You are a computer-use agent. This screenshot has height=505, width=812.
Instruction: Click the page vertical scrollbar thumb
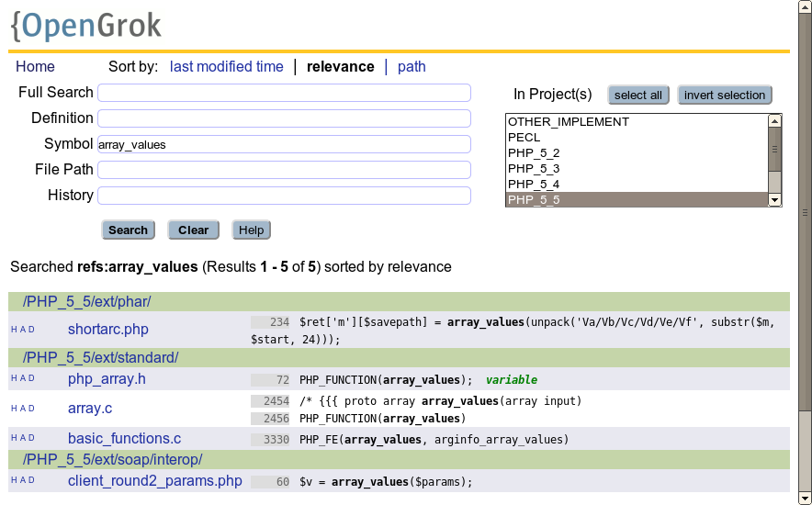806,212
